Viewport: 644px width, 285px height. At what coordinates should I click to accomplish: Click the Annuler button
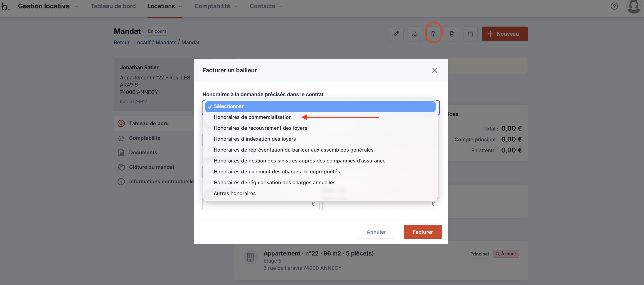376,232
